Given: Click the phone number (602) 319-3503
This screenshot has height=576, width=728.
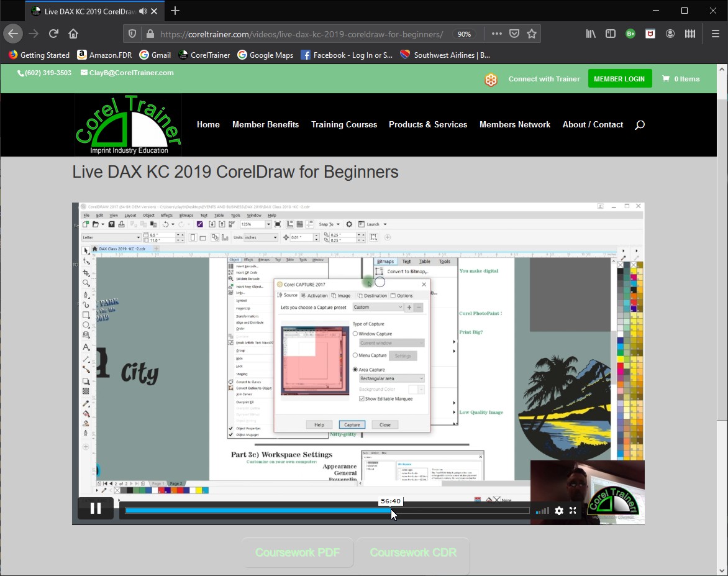Looking at the screenshot, I should point(45,73).
